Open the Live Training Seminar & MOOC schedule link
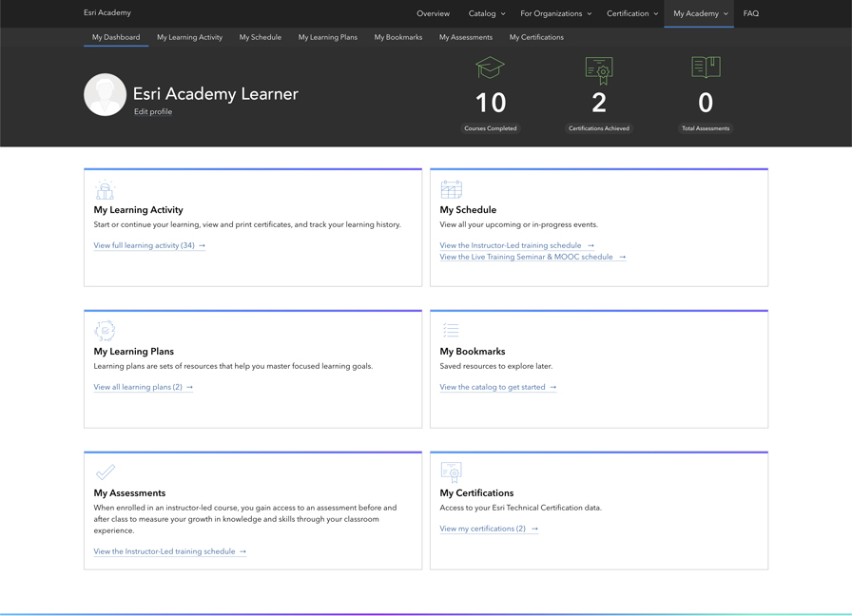The width and height of the screenshot is (852, 616). point(532,257)
